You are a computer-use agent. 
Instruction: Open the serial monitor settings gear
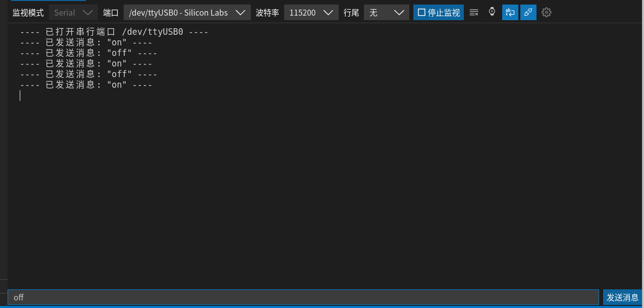tap(546, 13)
